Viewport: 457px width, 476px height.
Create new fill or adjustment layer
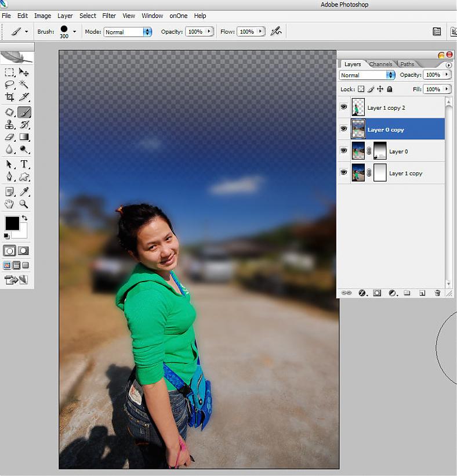[x=392, y=293]
